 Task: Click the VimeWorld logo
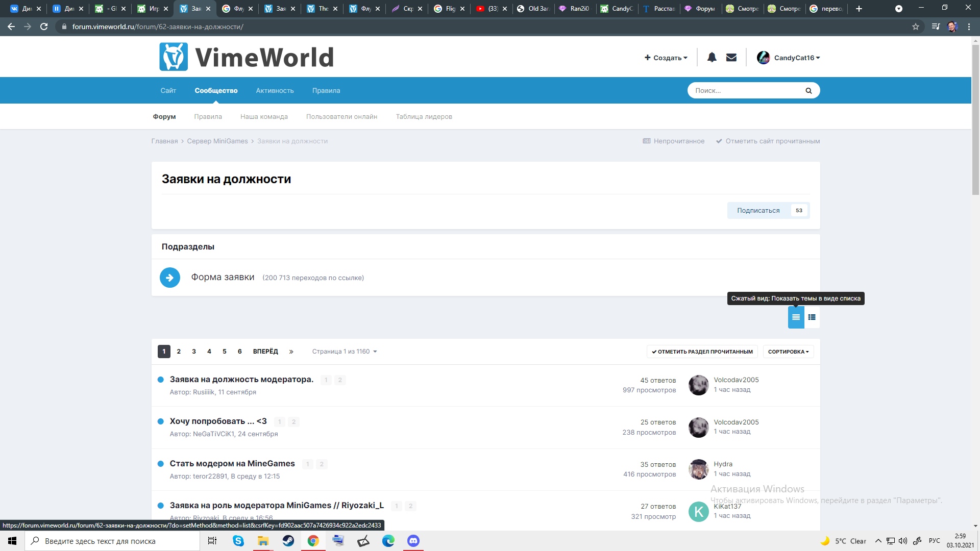pos(247,57)
